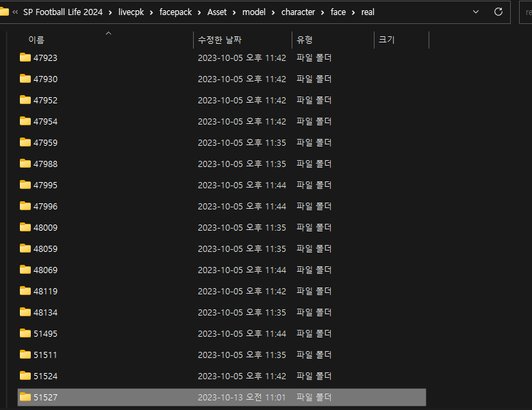Image resolution: width=532 pixels, height=410 pixels.
Task: Expand the chevron after character
Action: point(322,12)
